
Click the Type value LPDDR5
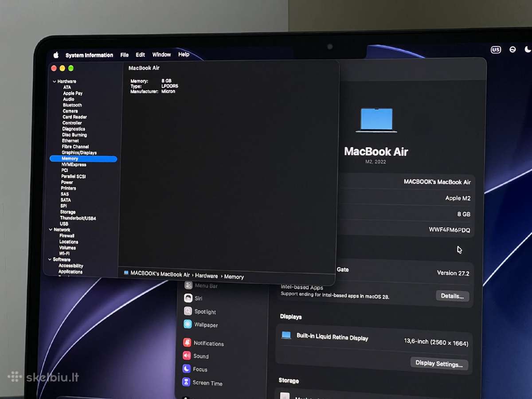click(x=170, y=86)
